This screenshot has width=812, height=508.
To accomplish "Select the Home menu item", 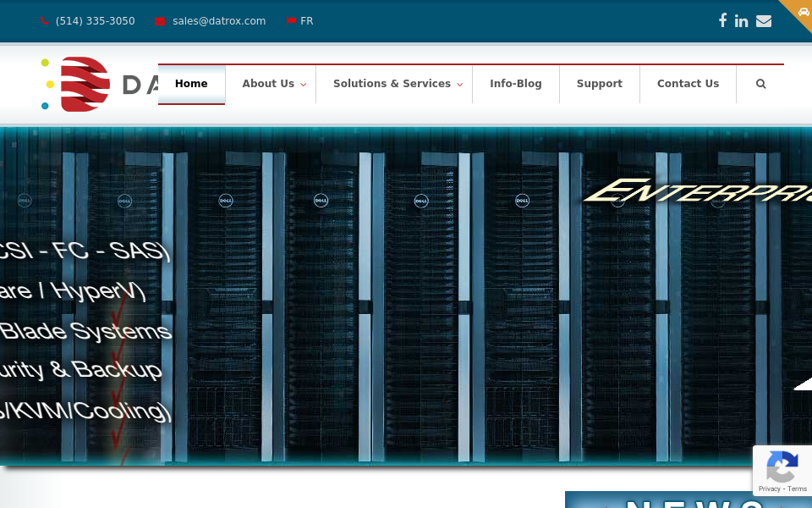I will 191,84.
